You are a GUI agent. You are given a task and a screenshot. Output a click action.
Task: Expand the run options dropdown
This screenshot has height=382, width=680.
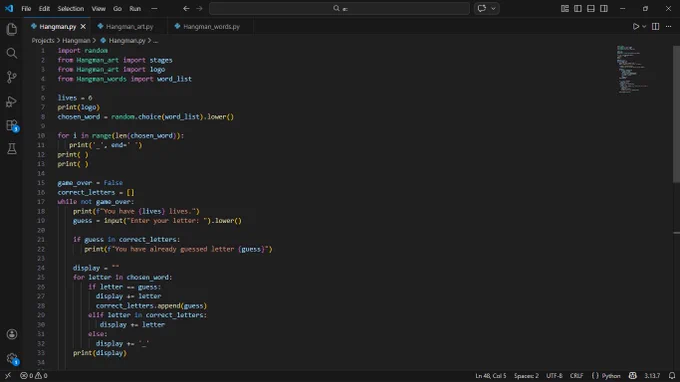(x=644, y=26)
